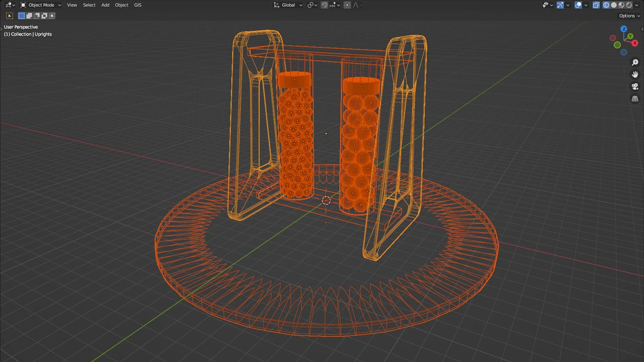
Task: Open the Add menu
Action: click(x=105, y=5)
